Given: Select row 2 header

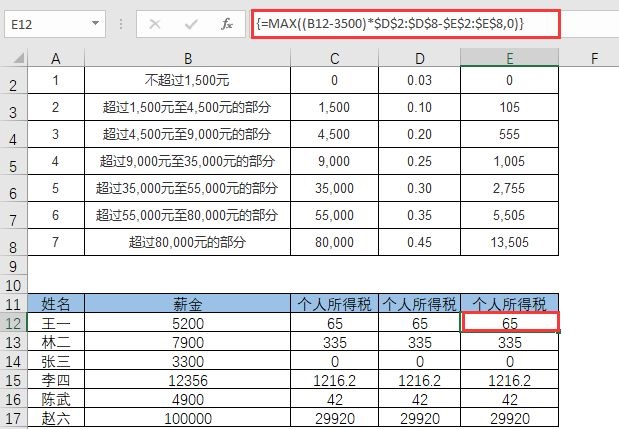Looking at the screenshot, I should (x=13, y=81).
